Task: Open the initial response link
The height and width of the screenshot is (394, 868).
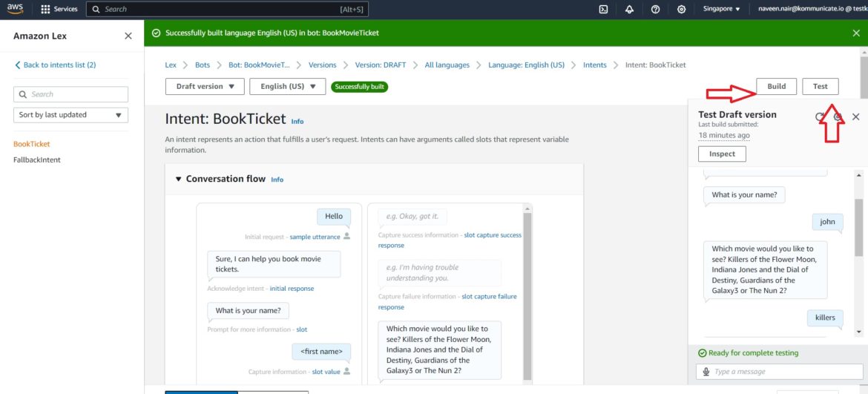Action: tap(292, 289)
